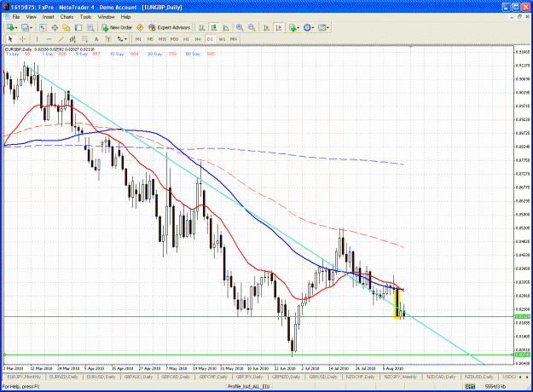Expand the Profiles dropdown arrow
The image size is (533, 392).
[x=31, y=28]
